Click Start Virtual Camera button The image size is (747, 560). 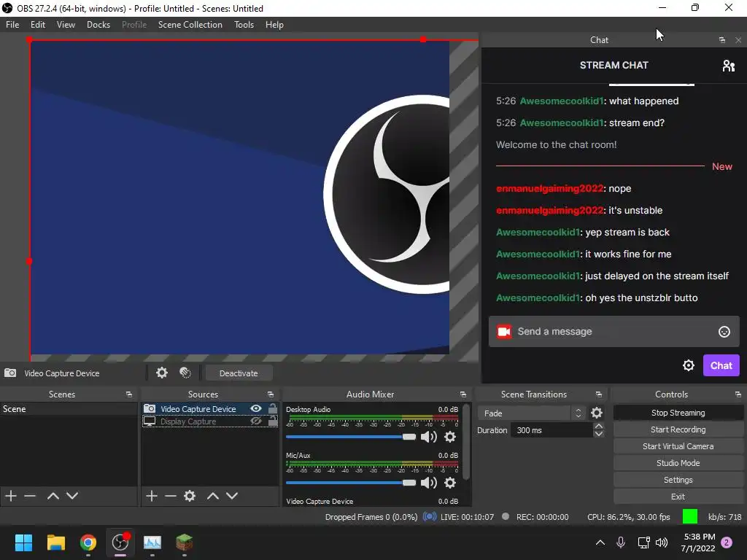click(678, 446)
